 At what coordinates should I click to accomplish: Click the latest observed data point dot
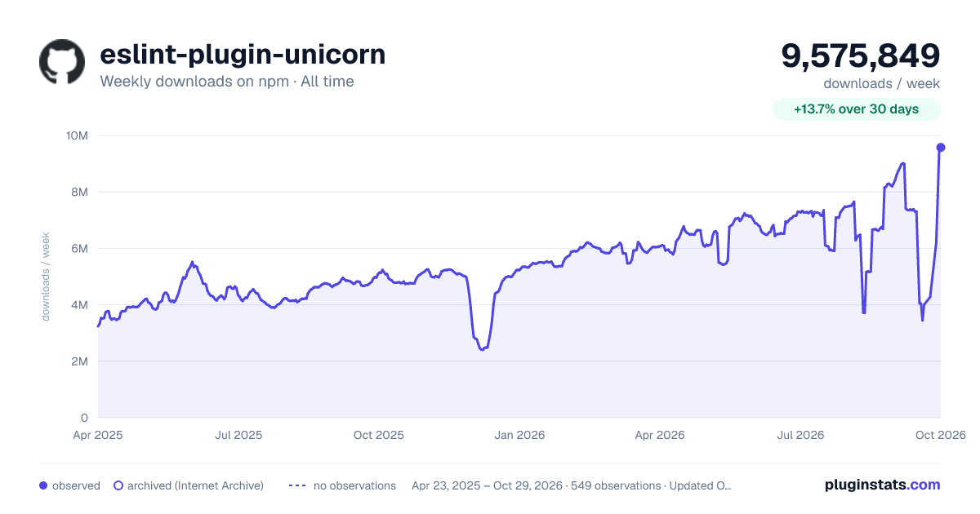coord(941,147)
